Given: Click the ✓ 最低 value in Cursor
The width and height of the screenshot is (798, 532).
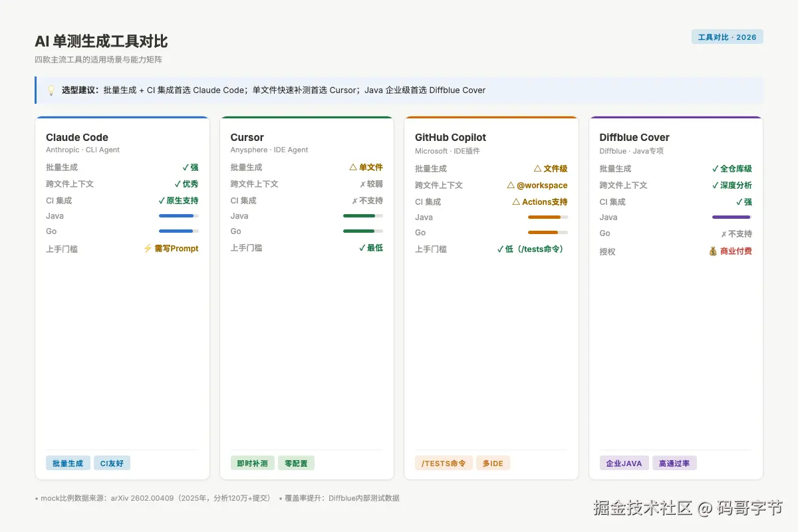Looking at the screenshot, I should [371, 248].
